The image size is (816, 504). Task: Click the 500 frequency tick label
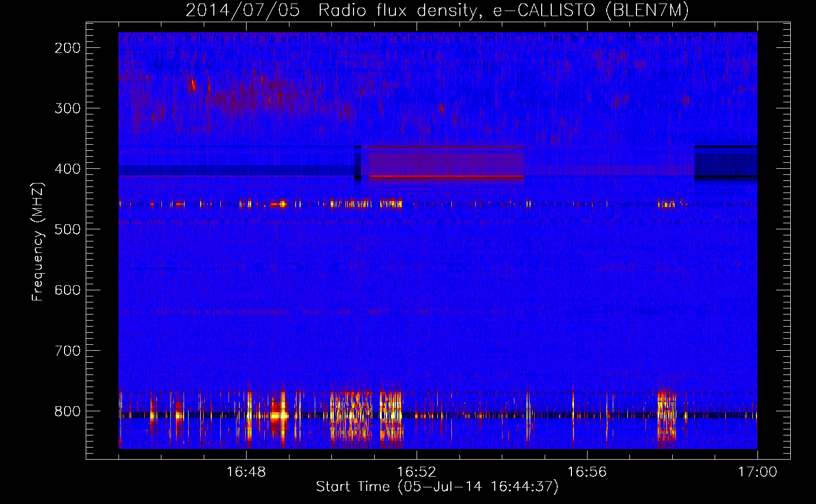(x=68, y=229)
